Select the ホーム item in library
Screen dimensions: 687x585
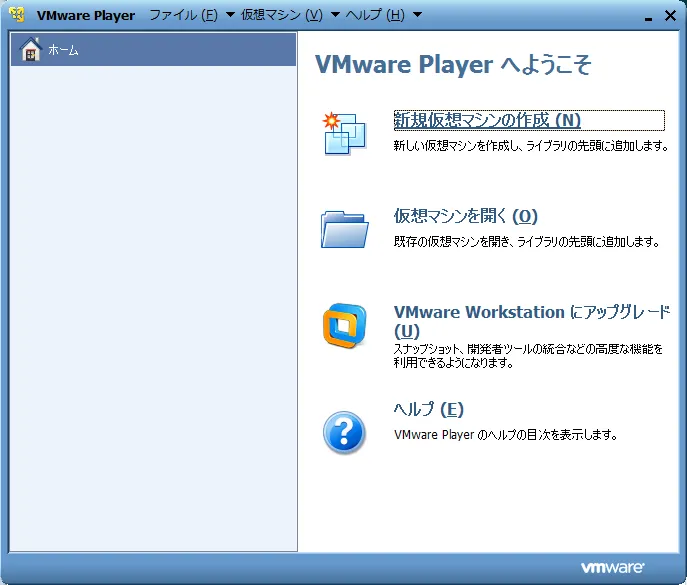[153, 49]
